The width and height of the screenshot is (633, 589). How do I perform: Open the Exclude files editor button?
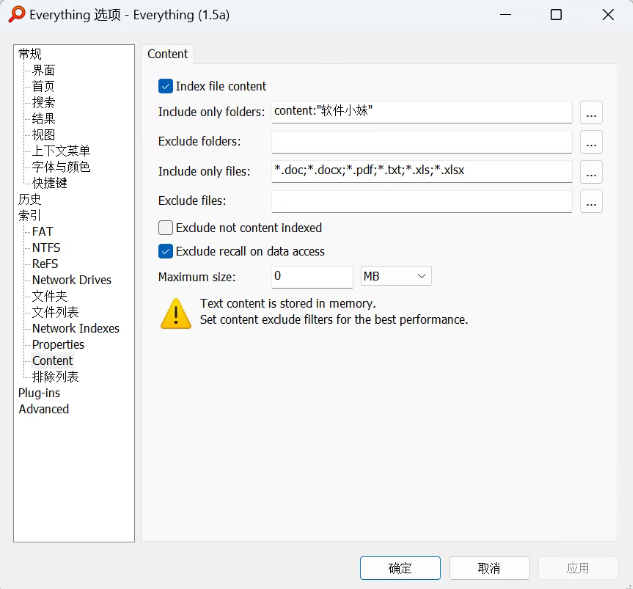point(591,201)
